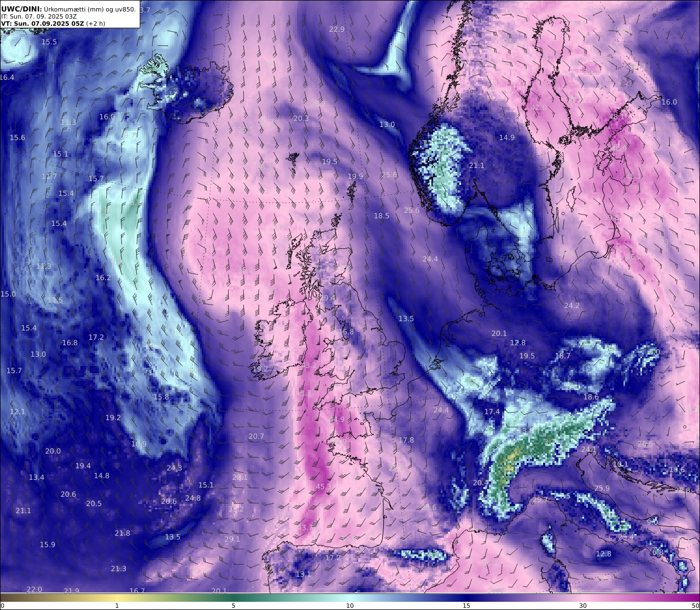Click the 18.7 value over central Europe
Viewport: 700px width, 610px height.
coord(563,356)
